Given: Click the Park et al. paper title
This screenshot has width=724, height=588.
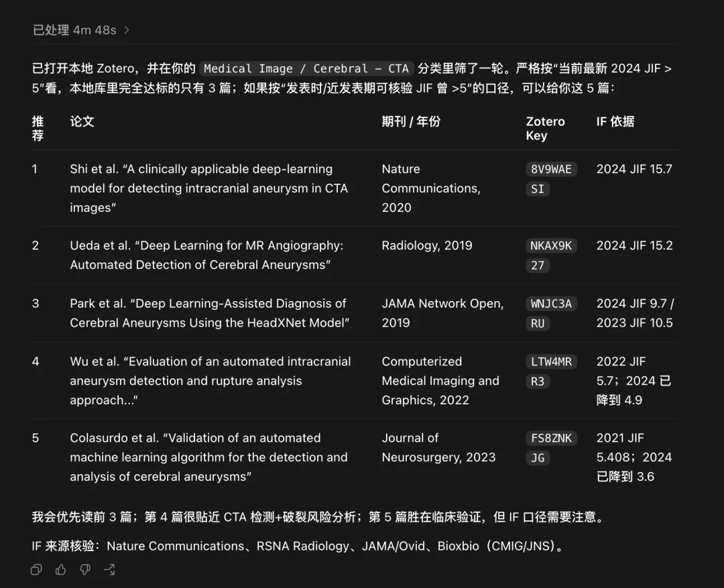Looking at the screenshot, I should (x=210, y=313).
